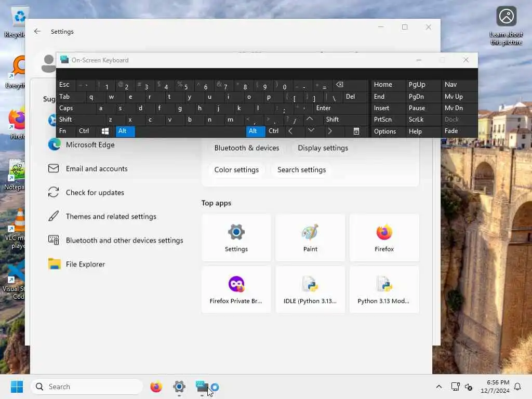Click the Insert key

[388, 108]
